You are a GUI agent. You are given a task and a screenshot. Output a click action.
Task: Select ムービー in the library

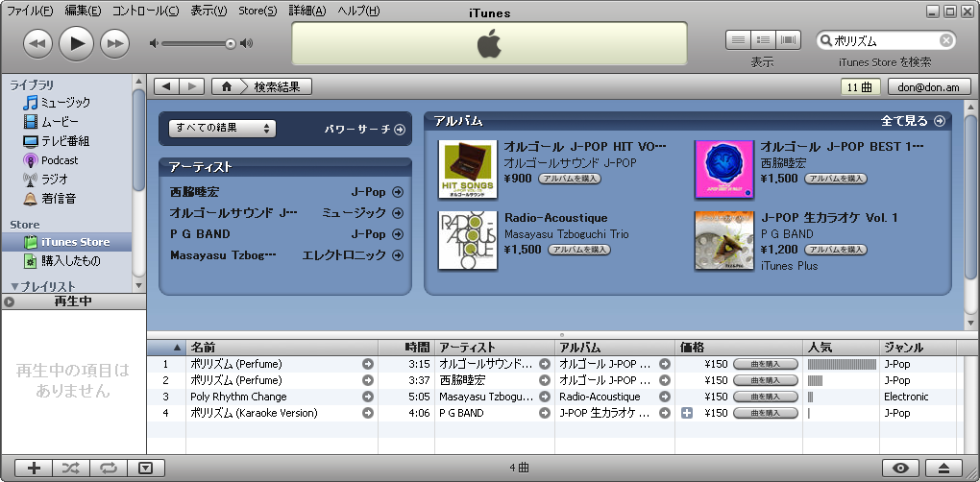tap(60, 122)
